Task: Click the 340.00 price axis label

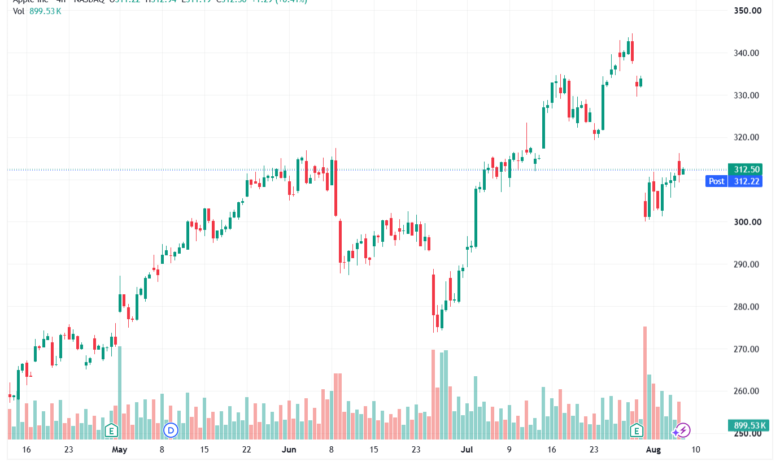Action: pyautogui.click(x=747, y=53)
